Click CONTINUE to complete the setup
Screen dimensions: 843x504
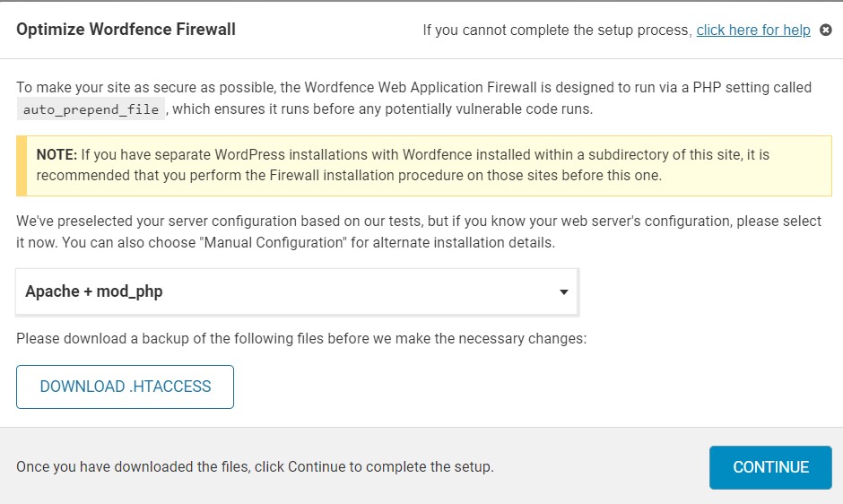(770, 467)
